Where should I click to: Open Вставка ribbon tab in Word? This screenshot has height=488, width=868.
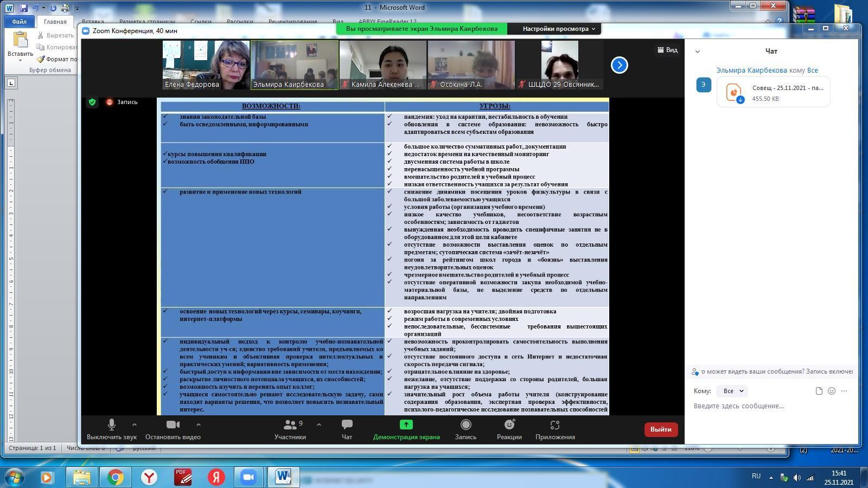tap(93, 22)
